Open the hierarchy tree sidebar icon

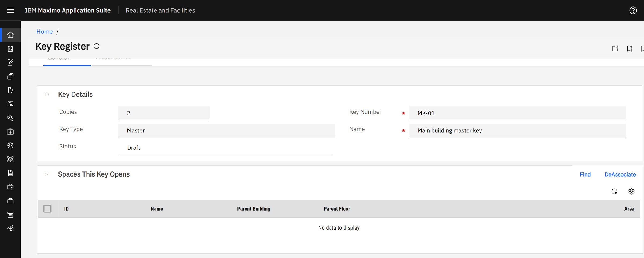10,228
